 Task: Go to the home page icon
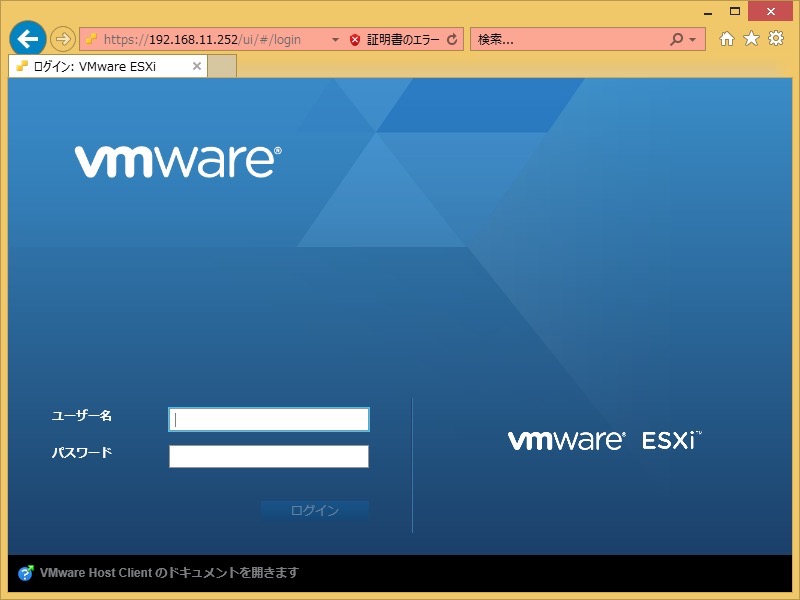[727, 39]
